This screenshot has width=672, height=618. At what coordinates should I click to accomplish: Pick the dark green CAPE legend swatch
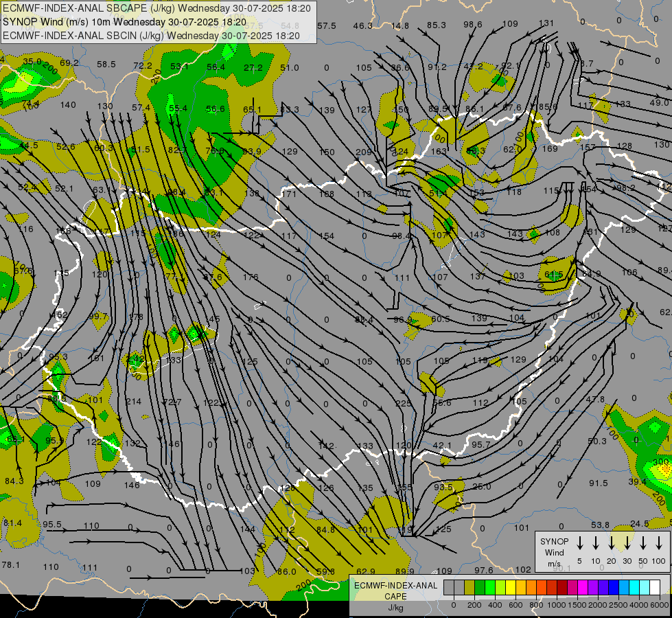tap(480, 587)
